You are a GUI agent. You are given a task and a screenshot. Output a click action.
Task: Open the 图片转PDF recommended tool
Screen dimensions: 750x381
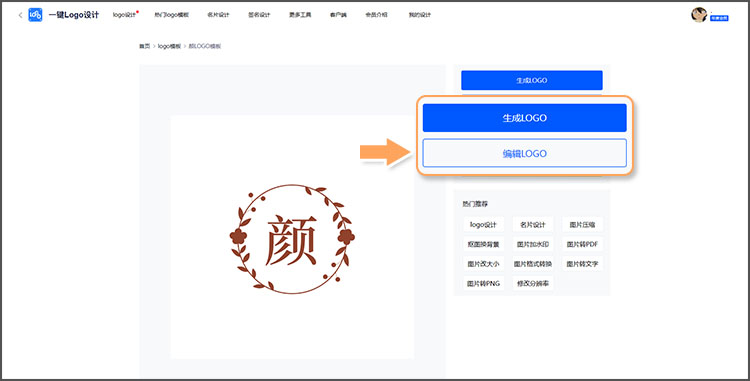(582, 244)
